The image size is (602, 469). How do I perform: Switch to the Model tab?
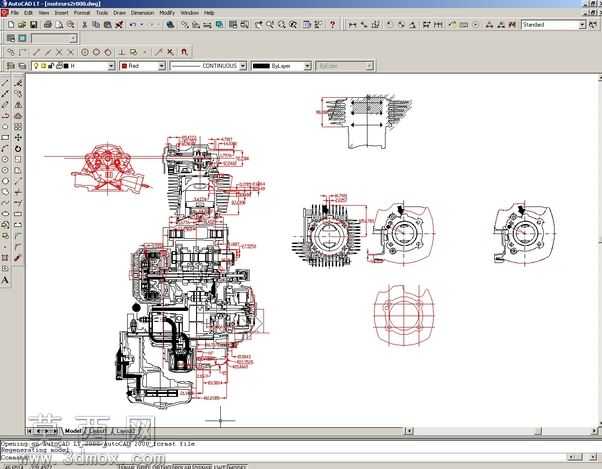(73, 431)
